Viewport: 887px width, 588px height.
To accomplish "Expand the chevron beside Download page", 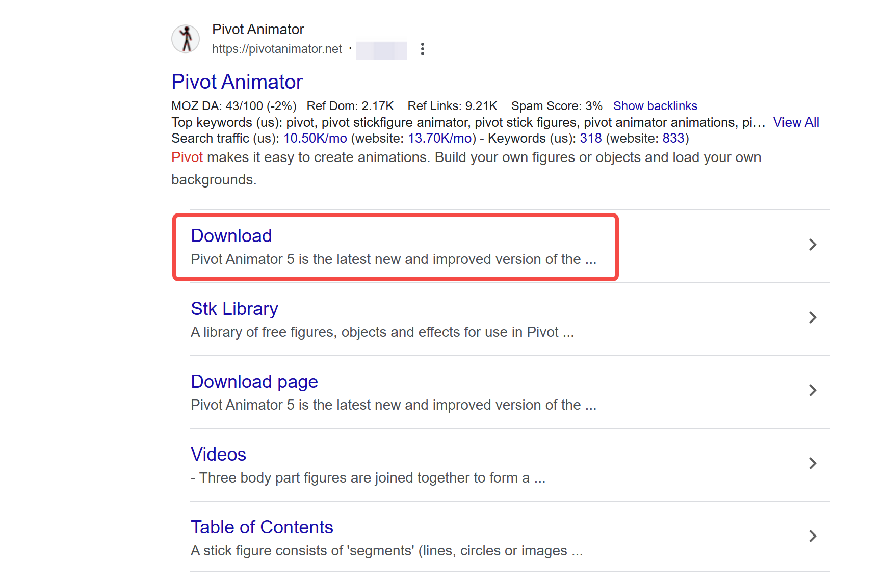I will tap(813, 391).
